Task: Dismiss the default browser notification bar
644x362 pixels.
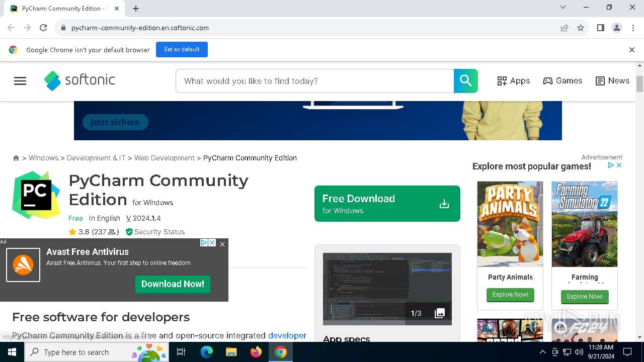Action: [x=632, y=50]
